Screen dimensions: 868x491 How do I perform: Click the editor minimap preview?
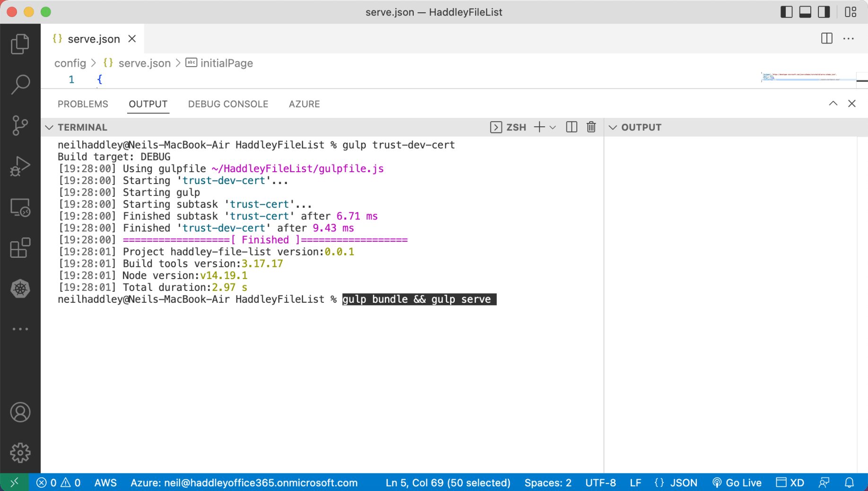[x=804, y=77]
